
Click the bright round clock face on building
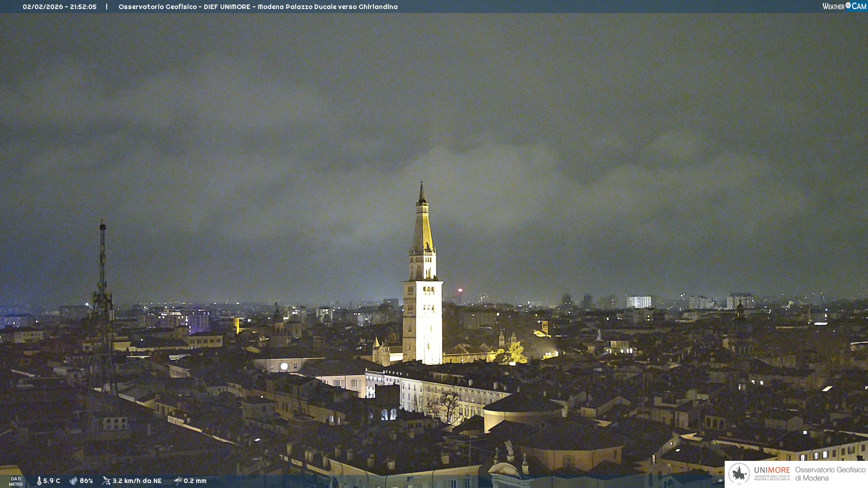pyautogui.click(x=284, y=366)
